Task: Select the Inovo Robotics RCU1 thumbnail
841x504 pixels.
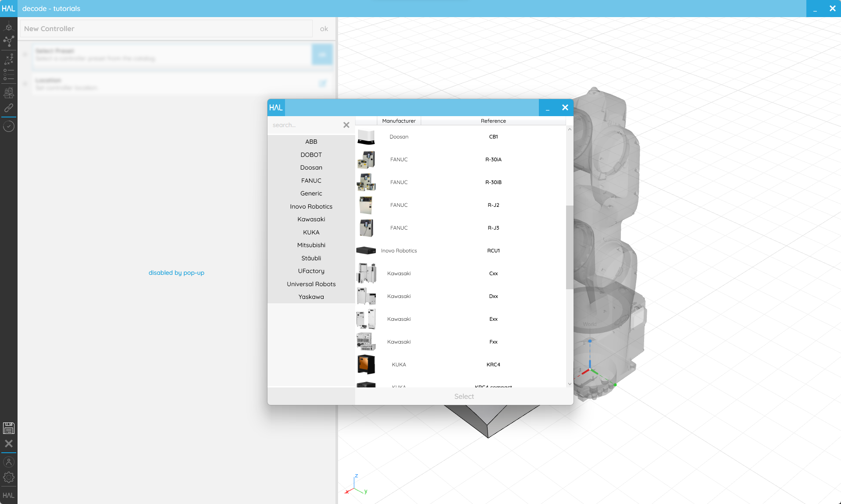Action: 366,251
